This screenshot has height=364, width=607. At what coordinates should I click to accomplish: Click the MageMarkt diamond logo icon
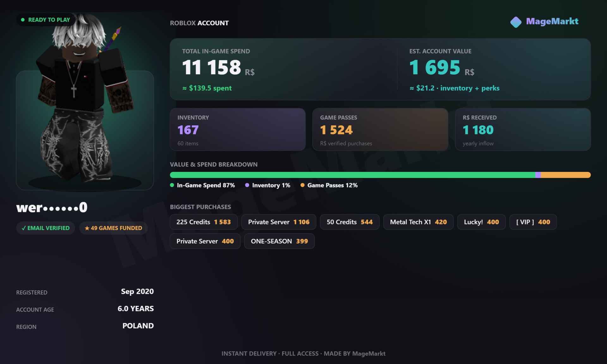tap(516, 22)
